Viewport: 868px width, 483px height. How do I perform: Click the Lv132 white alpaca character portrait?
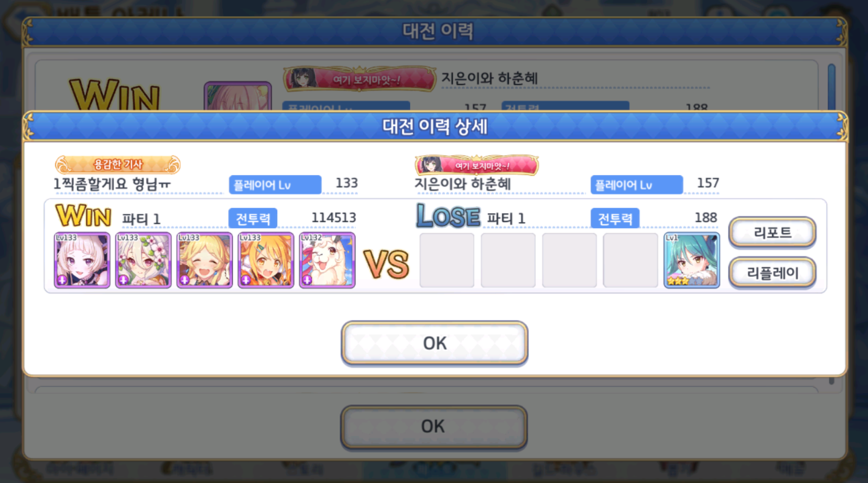tap(328, 260)
